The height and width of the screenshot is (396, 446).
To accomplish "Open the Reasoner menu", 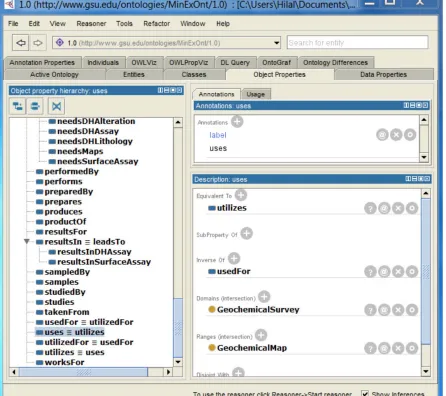I will click(x=91, y=24).
